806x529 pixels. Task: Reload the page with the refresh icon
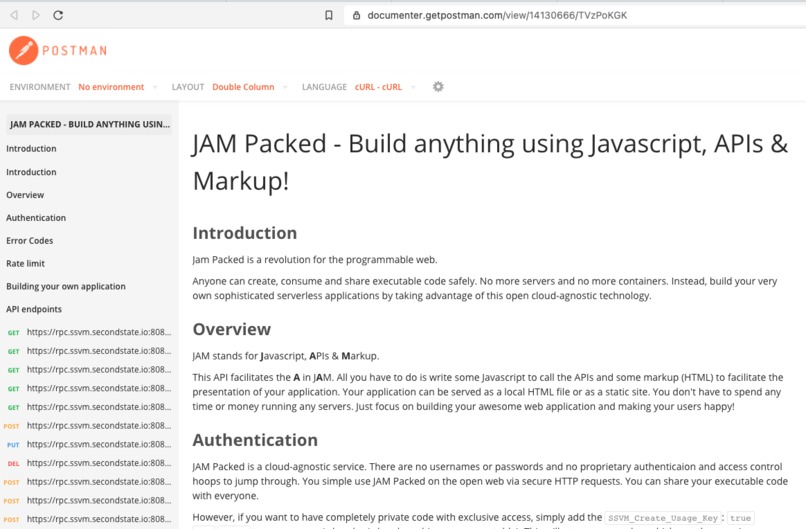(x=58, y=15)
